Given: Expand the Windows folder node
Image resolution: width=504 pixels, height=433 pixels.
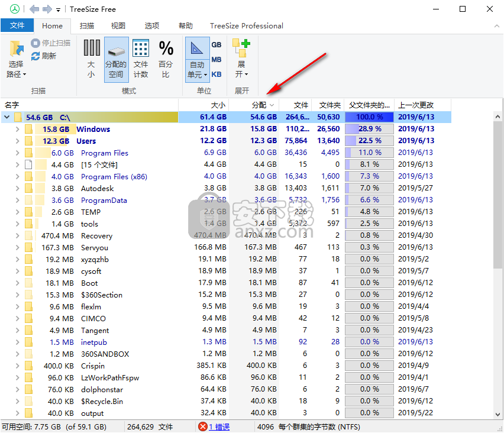Looking at the screenshot, I should pyautogui.click(x=17, y=129).
